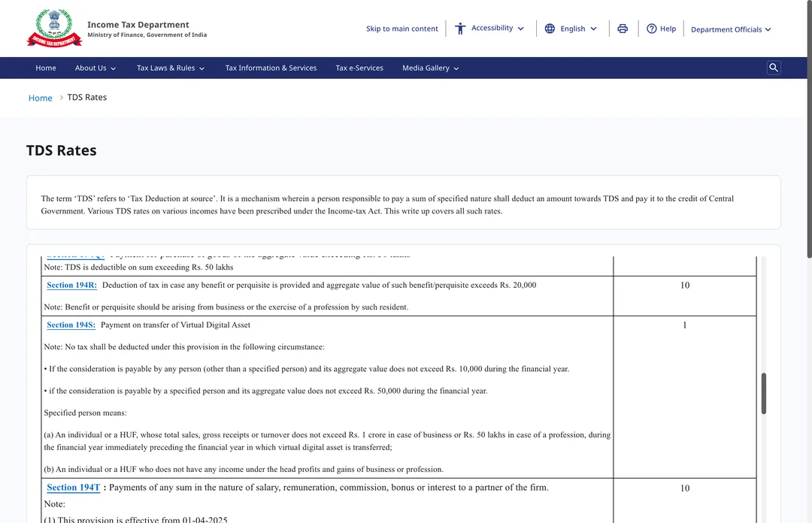Click the note 'Benefit or perquisite should be arising' text
812x523 pixels.
[226, 307]
